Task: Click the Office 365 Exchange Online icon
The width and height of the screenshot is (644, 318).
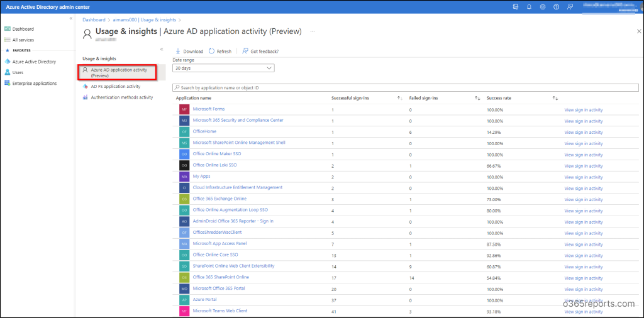Action: pyautogui.click(x=184, y=199)
